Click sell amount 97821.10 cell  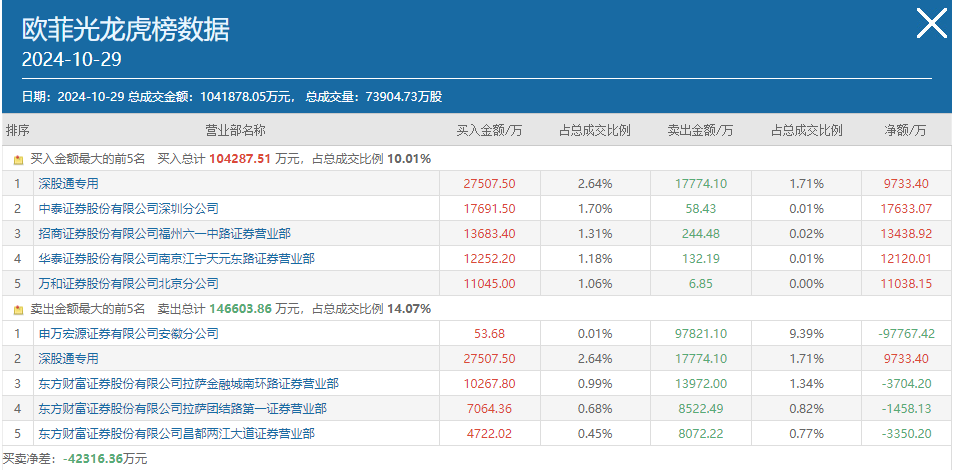701,333
